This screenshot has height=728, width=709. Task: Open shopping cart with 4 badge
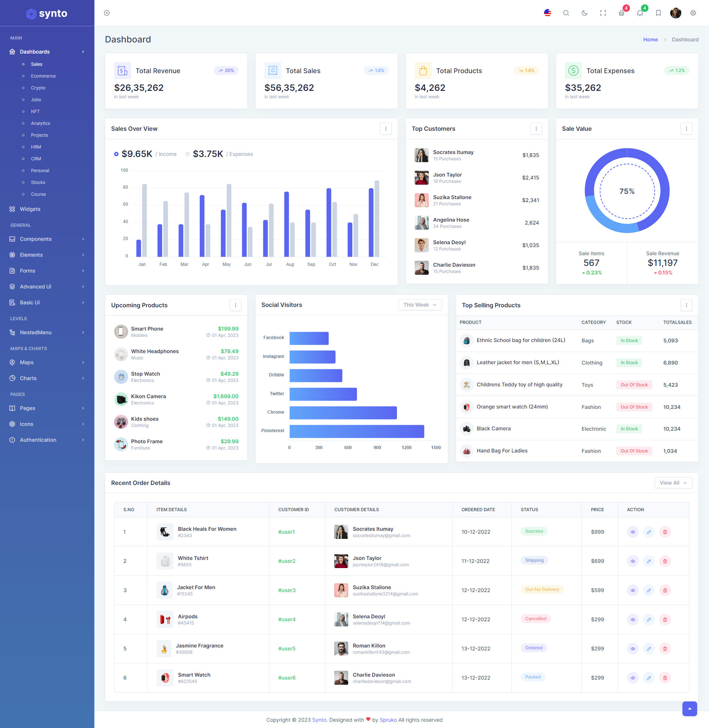[x=621, y=13]
